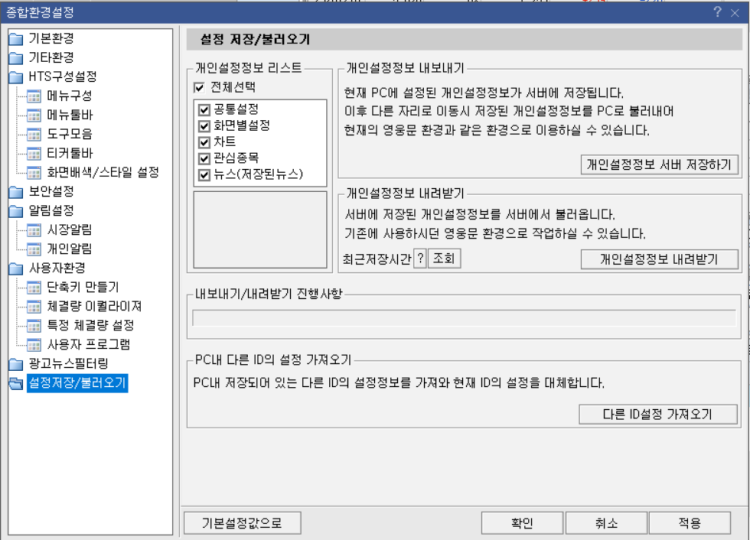Click the 알림설정 folder icon
The width and height of the screenshot is (750, 540).
tap(16, 211)
